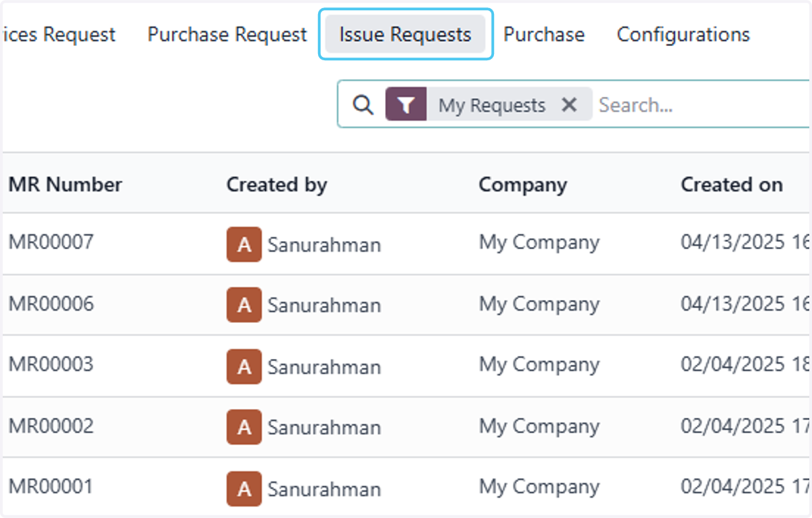
Task: Click Sanurahman avatar in MR00001 row
Action: point(244,489)
